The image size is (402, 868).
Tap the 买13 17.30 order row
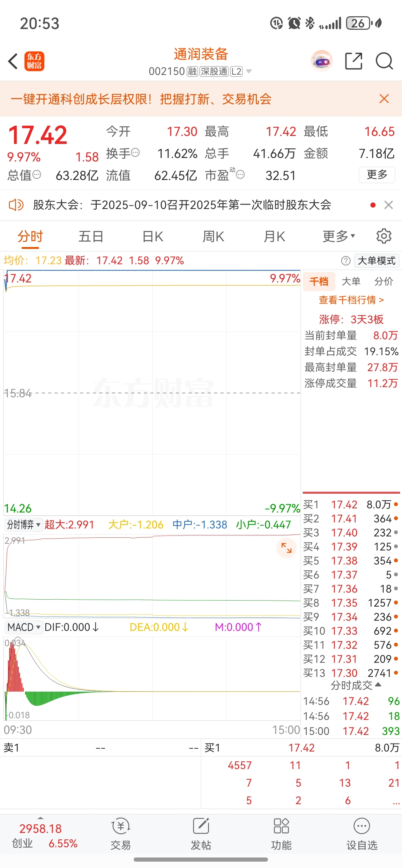[x=351, y=673]
